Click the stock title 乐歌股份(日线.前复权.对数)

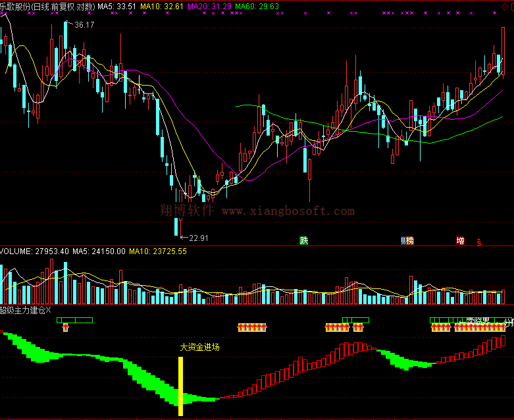[47, 7]
